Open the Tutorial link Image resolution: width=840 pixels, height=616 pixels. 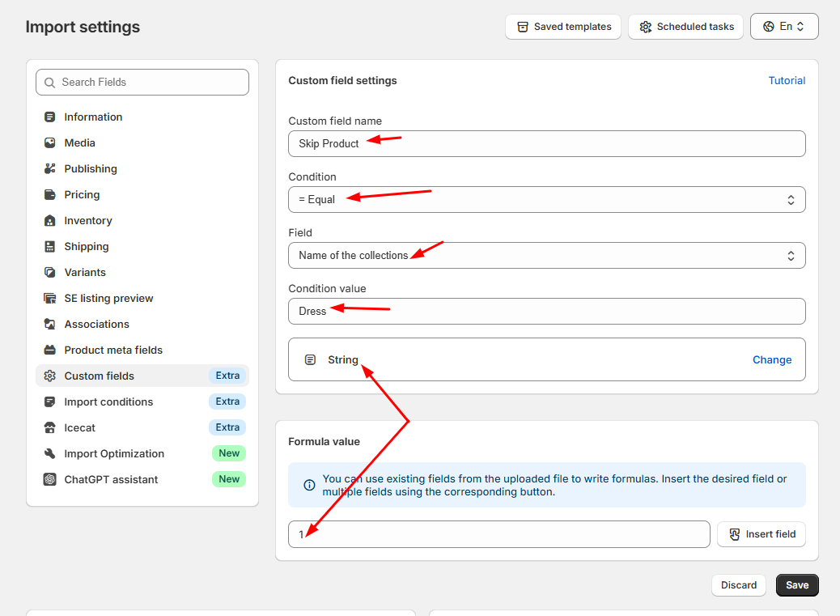(x=787, y=80)
